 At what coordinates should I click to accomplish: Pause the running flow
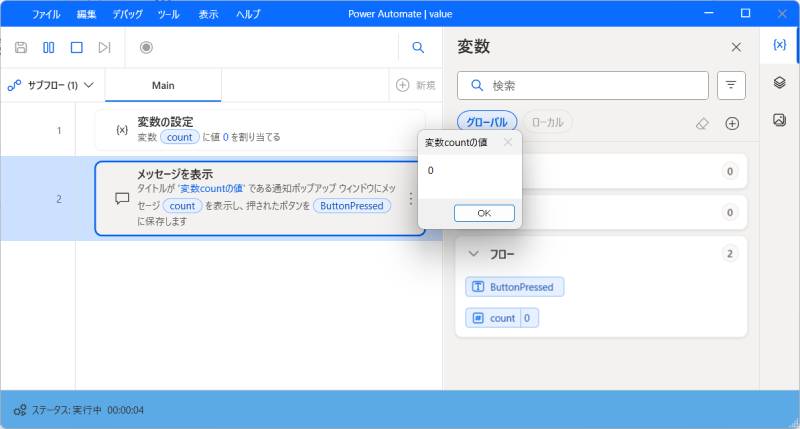48,47
